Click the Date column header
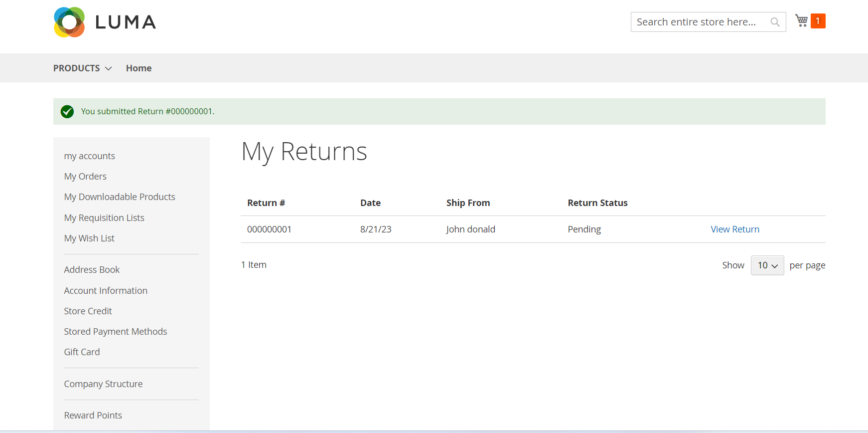The image size is (868, 433). [x=370, y=203]
